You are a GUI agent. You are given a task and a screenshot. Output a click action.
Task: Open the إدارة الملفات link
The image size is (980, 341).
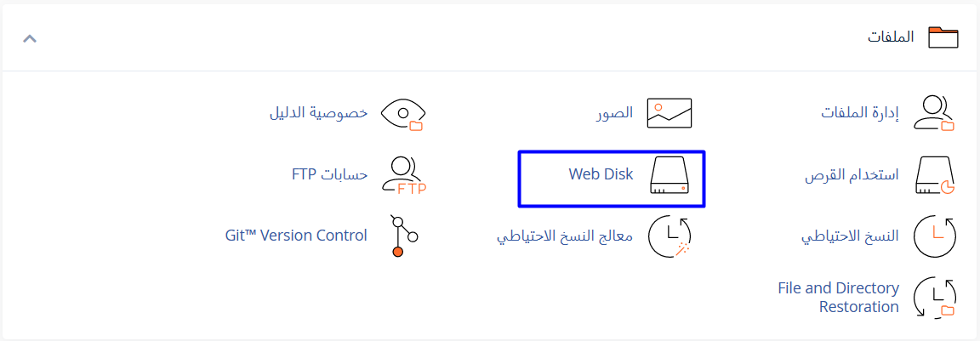[859, 112]
